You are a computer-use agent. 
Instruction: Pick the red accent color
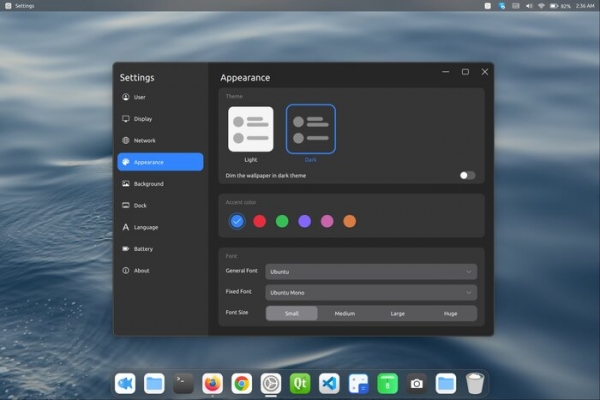(x=260, y=221)
